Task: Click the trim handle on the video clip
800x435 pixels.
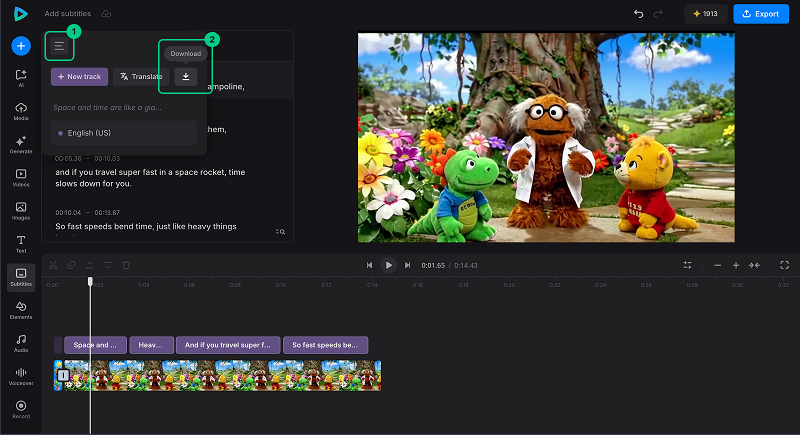Action: pyautogui.click(x=63, y=376)
